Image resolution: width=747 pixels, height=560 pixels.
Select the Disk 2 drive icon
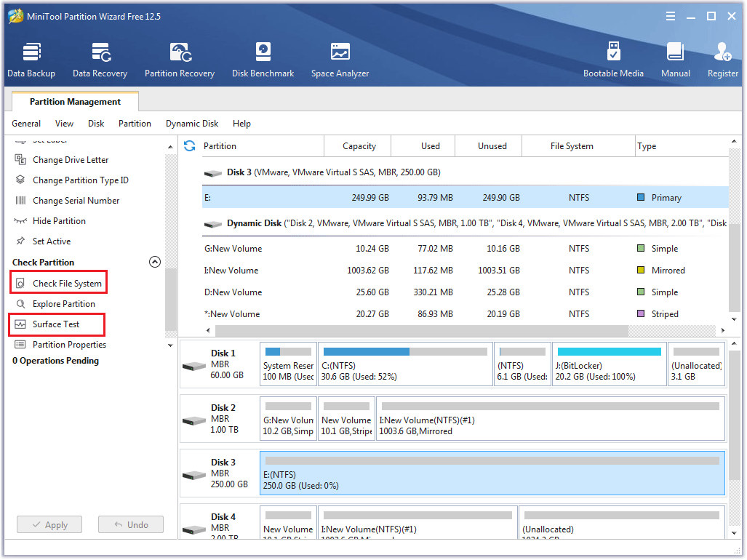coord(194,421)
